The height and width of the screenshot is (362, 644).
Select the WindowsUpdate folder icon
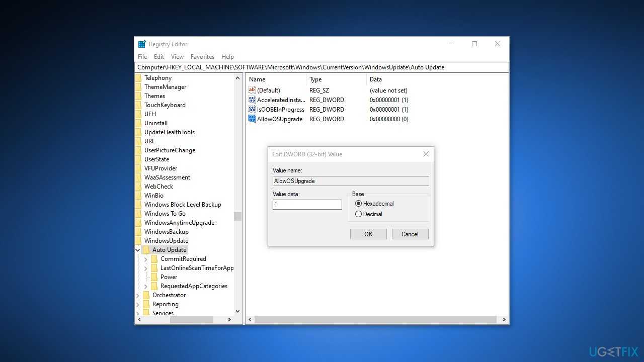tap(138, 241)
